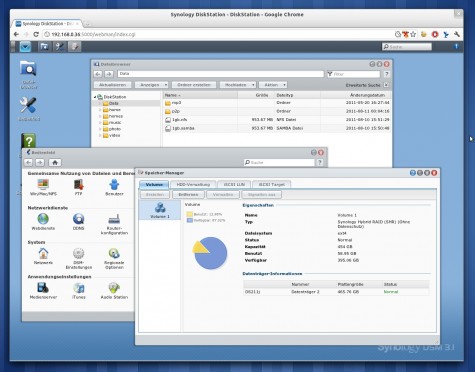Open the iTunes icon in Bedienfeld
Viewport: 475px width, 372px height.
pyautogui.click(x=79, y=290)
